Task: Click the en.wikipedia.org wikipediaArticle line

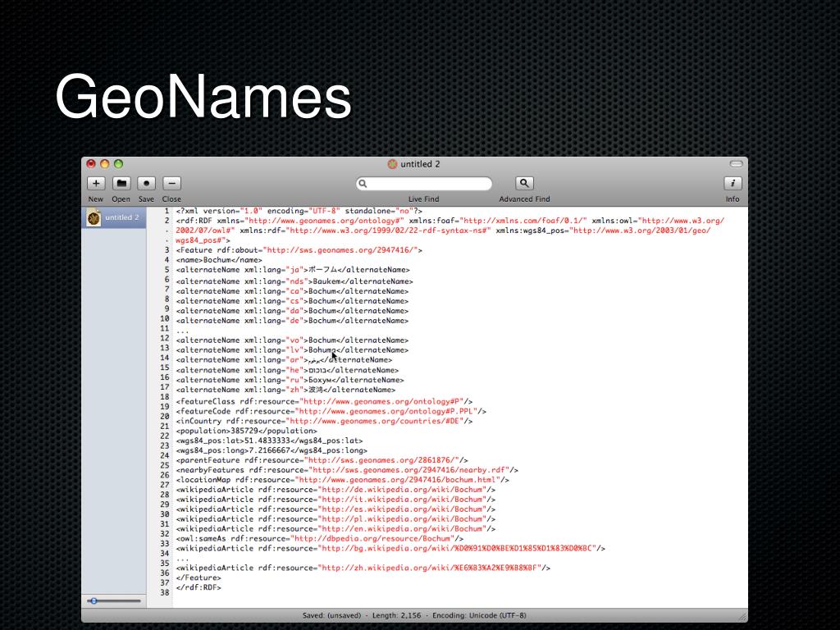Action: (336, 529)
